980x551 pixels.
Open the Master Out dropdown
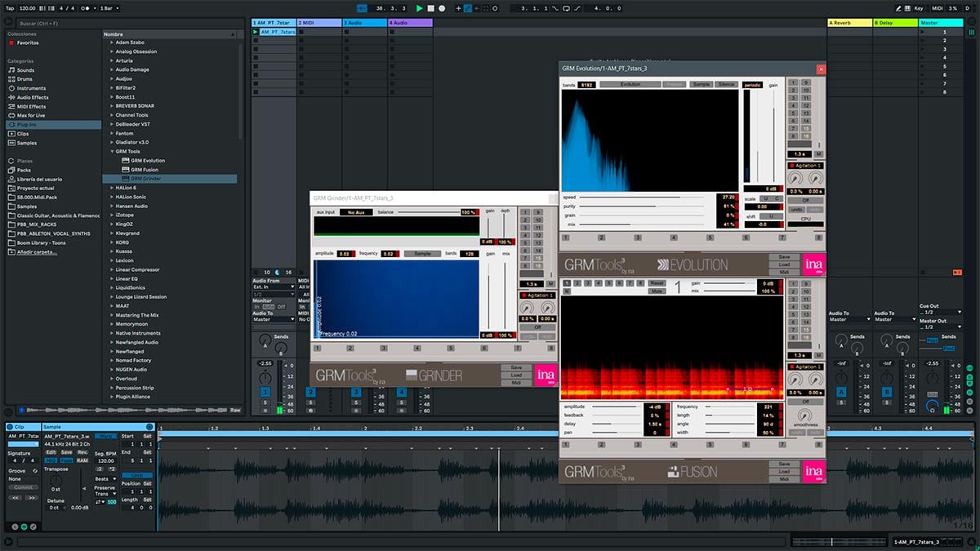coord(941,327)
